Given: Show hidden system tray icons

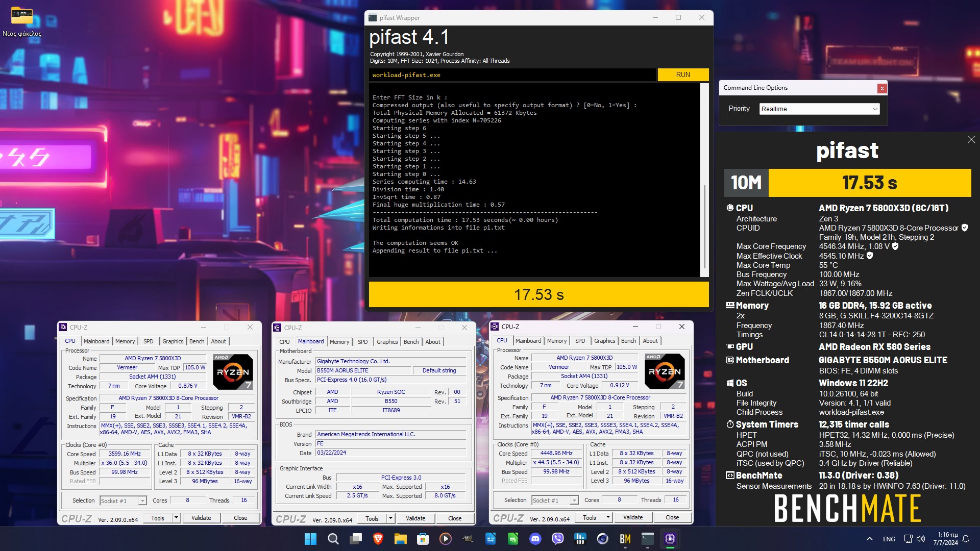Looking at the screenshot, I should point(869,539).
